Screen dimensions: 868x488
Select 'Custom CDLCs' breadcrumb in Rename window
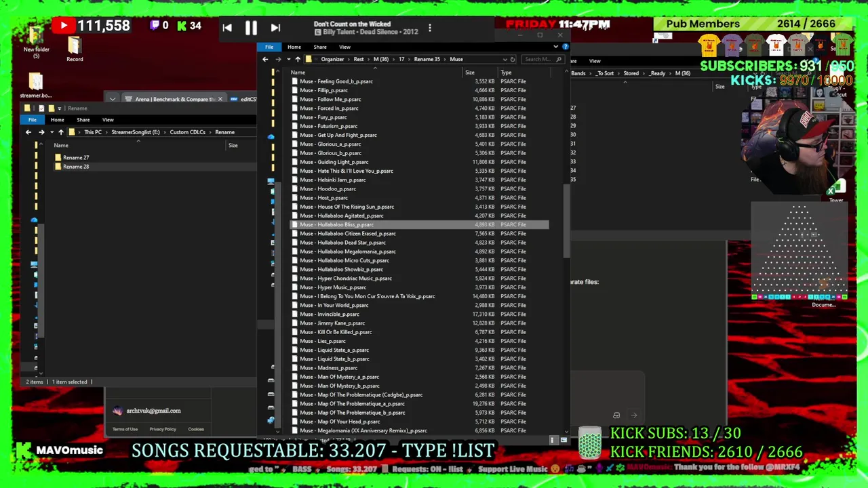(x=187, y=132)
